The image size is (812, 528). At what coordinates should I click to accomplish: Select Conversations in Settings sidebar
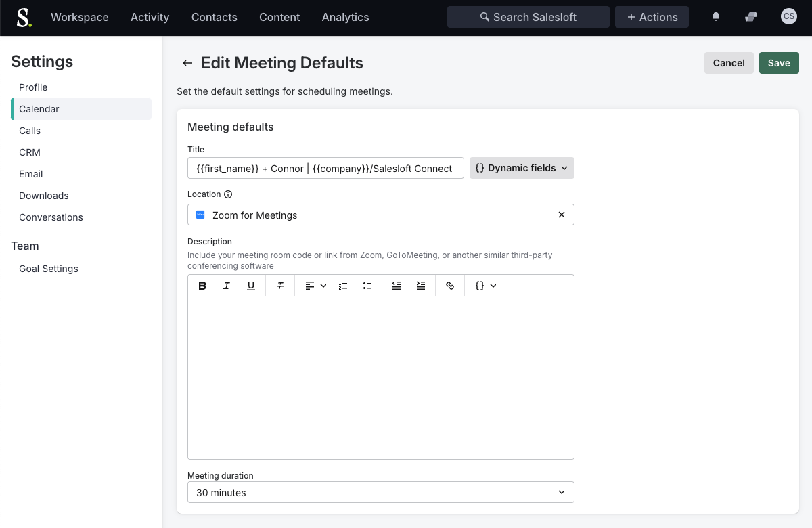81,217
